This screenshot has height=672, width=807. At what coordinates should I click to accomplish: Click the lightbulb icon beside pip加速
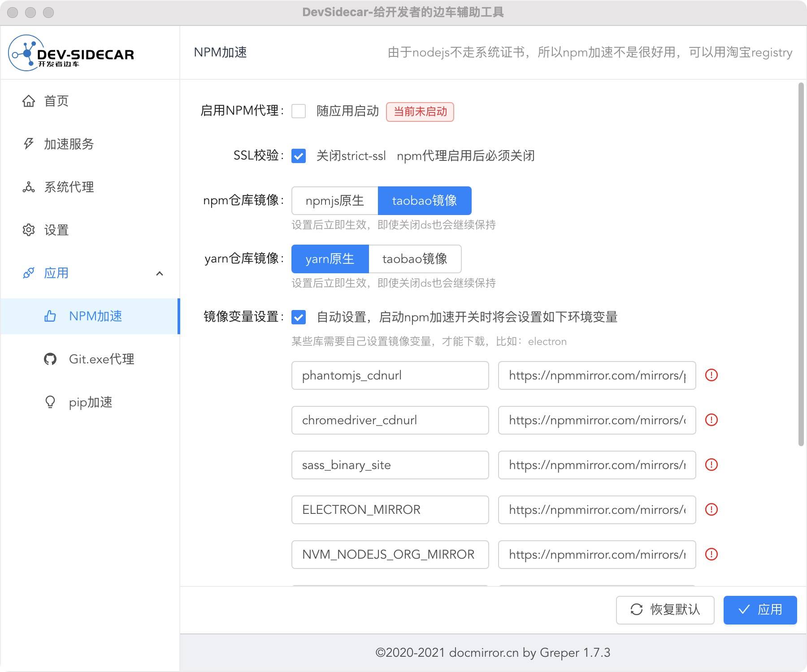[50, 402]
